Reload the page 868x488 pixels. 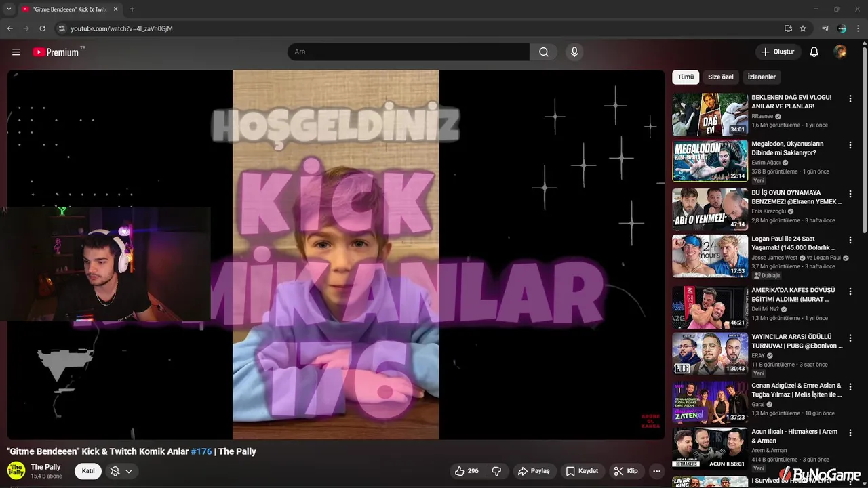(x=42, y=28)
